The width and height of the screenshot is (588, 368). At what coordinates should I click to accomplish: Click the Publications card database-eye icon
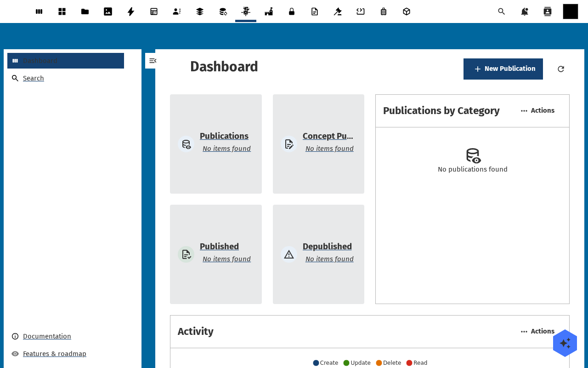[x=186, y=144]
